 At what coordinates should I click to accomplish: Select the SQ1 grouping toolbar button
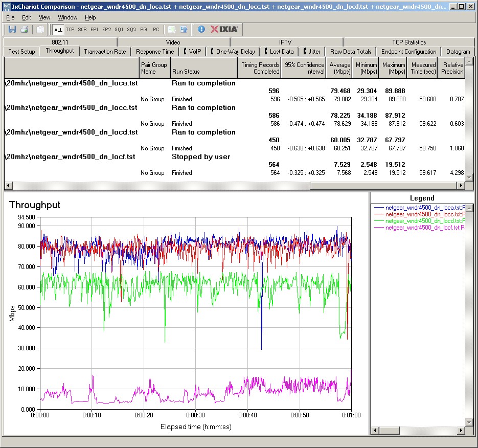[119, 30]
